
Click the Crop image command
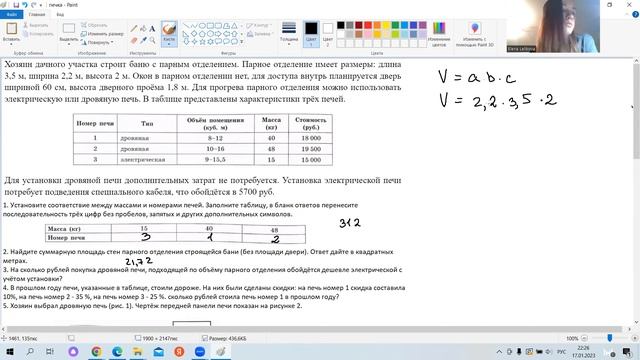click(x=94, y=25)
